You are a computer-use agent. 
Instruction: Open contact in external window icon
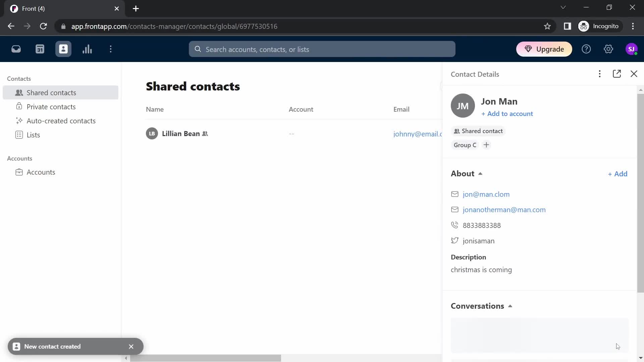click(617, 74)
